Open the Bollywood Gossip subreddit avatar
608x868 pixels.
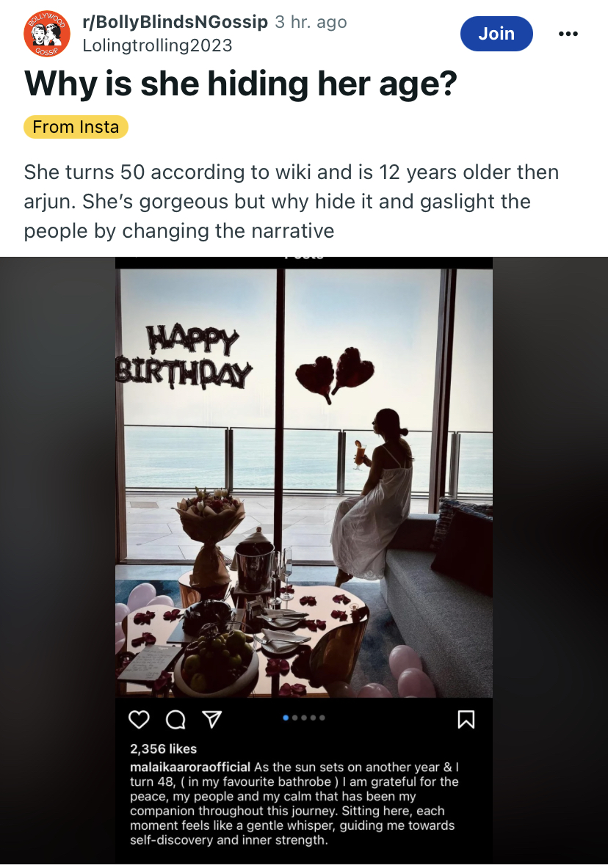[x=47, y=34]
